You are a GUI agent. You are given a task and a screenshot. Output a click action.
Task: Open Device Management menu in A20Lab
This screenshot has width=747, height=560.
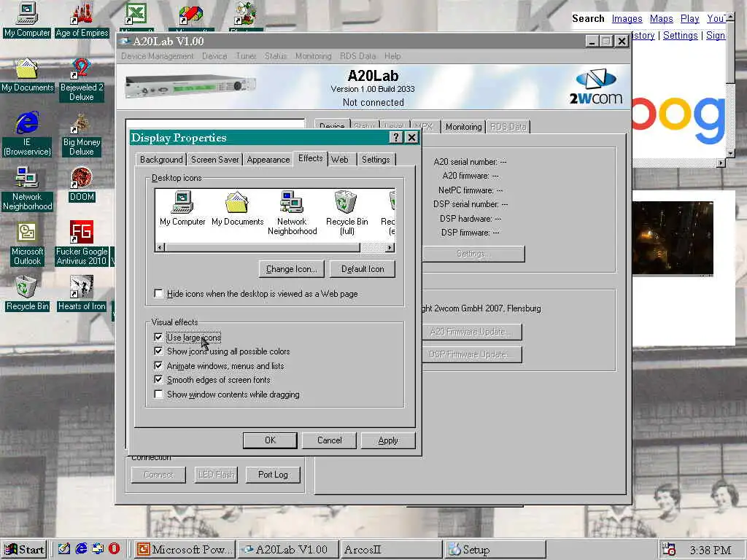[x=158, y=56]
